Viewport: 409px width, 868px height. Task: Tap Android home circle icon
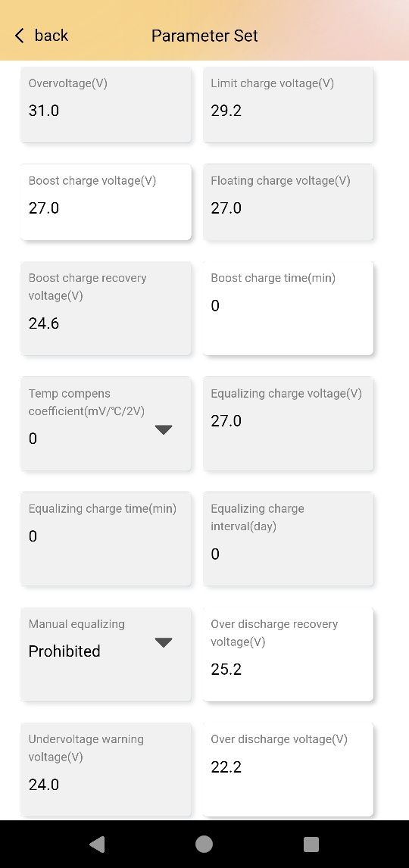(204, 845)
